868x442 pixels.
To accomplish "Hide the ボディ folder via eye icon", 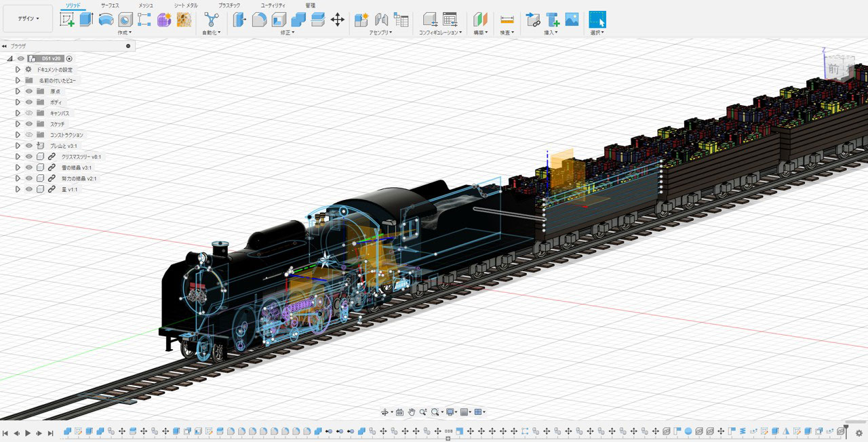I will pos(29,102).
